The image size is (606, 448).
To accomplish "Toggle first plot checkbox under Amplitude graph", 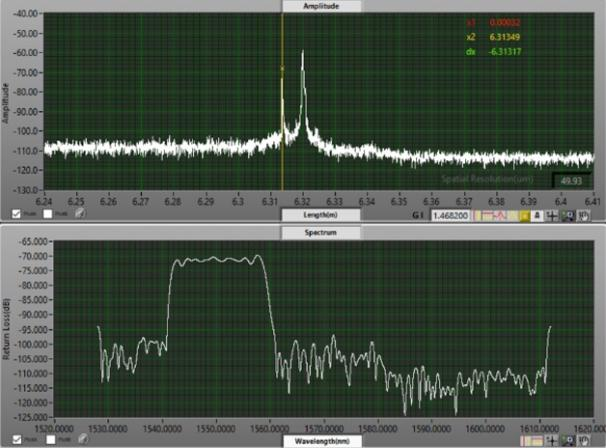I will pos(17,213).
